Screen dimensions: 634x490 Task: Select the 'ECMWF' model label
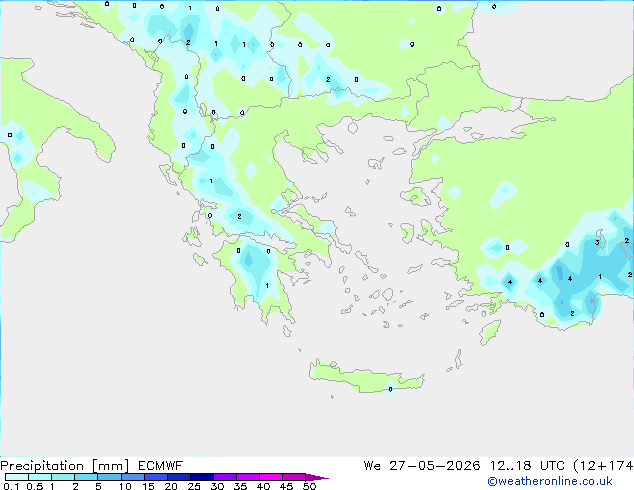tap(161, 466)
